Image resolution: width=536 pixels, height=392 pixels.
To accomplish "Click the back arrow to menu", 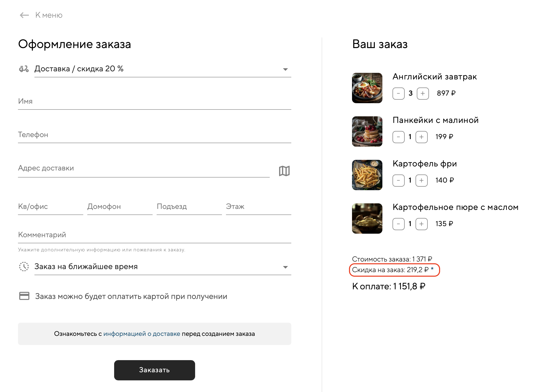I will tap(24, 15).
